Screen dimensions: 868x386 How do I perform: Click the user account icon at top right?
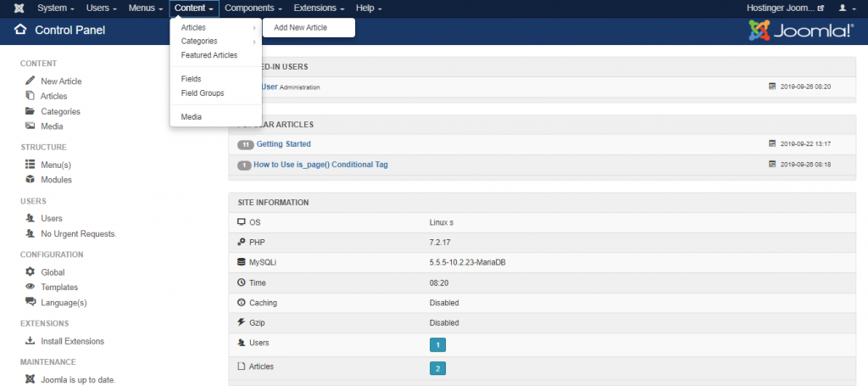click(x=843, y=8)
